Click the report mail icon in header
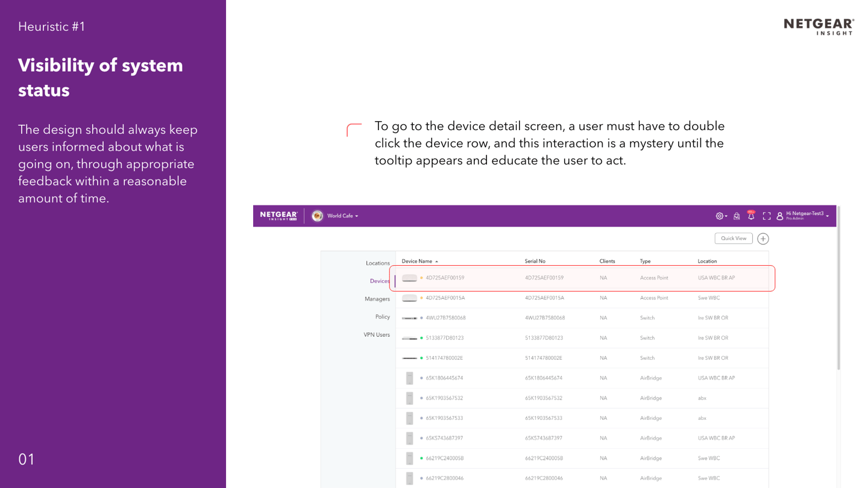The width and height of the screenshot is (868, 488). 737,216
